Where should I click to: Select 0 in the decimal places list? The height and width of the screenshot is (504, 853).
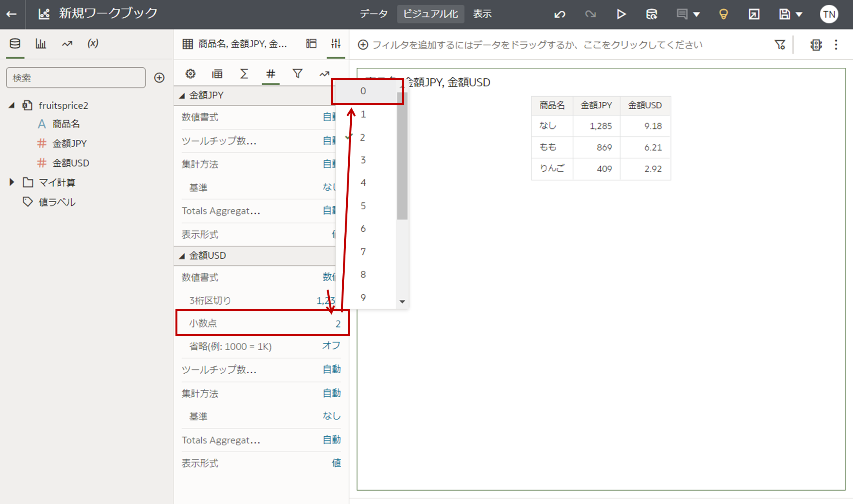(363, 91)
